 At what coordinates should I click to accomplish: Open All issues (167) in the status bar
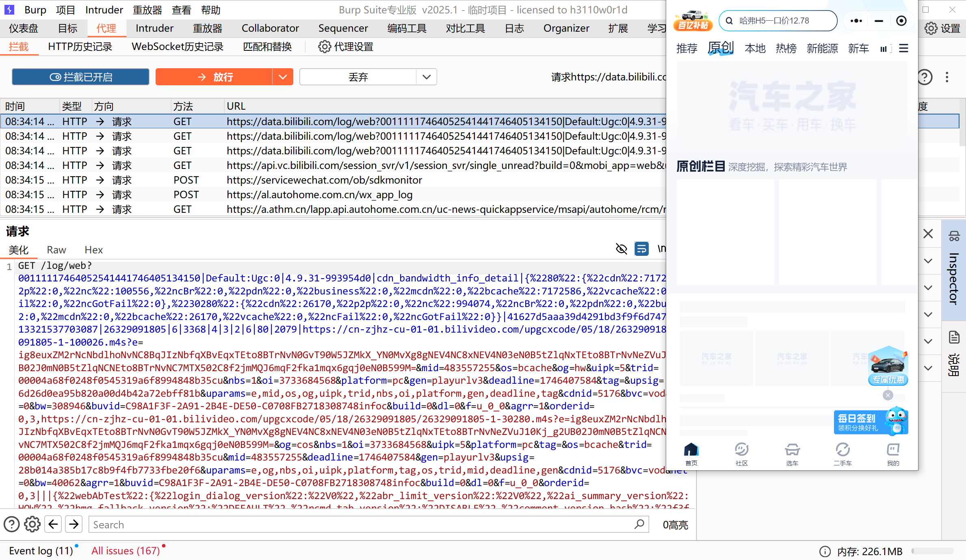125,550
